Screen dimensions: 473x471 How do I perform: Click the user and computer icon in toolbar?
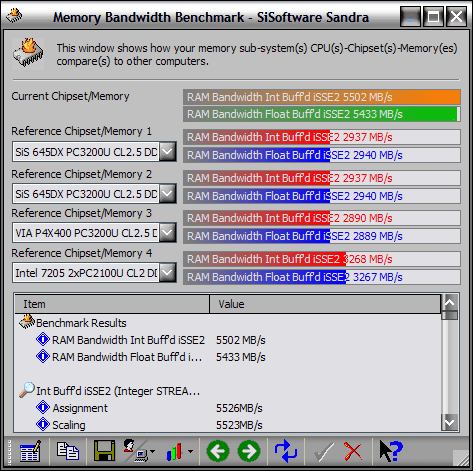137,451
